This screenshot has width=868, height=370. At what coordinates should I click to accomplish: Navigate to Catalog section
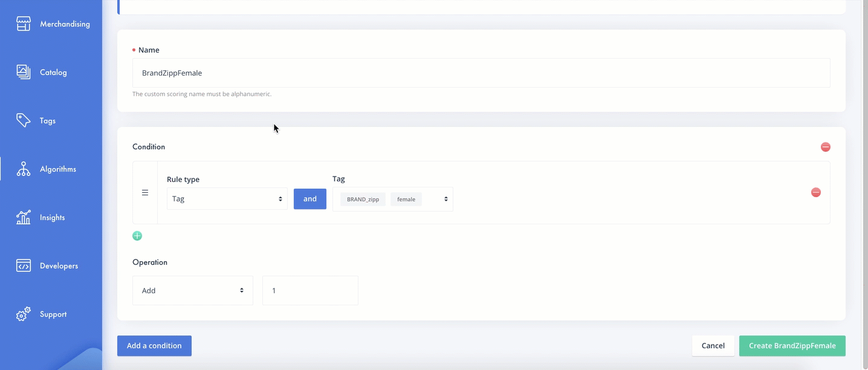tap(53, 73)
